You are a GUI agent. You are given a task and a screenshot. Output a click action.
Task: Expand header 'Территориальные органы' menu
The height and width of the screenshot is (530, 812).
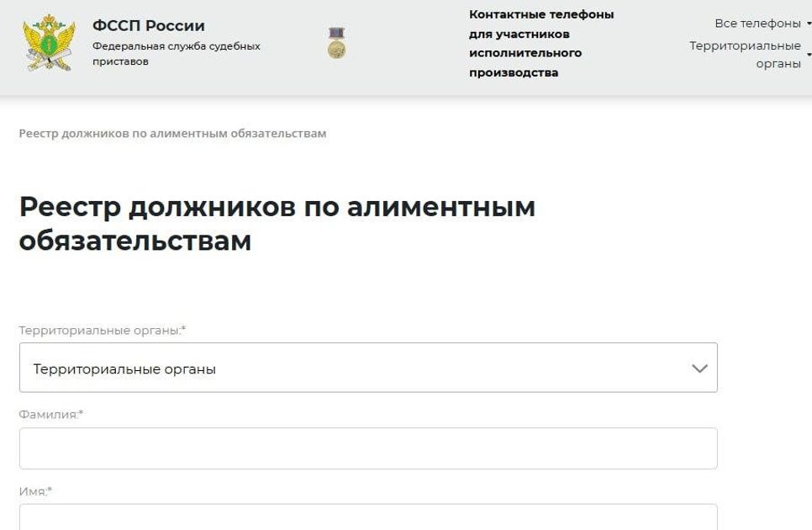pyautogui.click(x=749, y=55)
